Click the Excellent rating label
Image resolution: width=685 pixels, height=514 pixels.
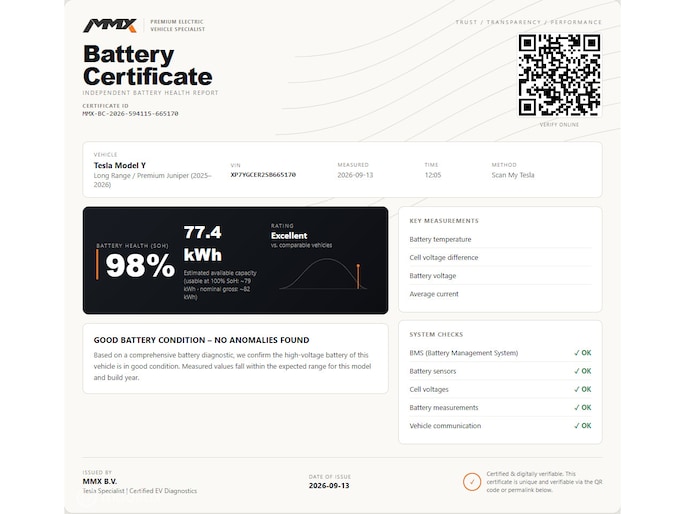coord(289,236)
